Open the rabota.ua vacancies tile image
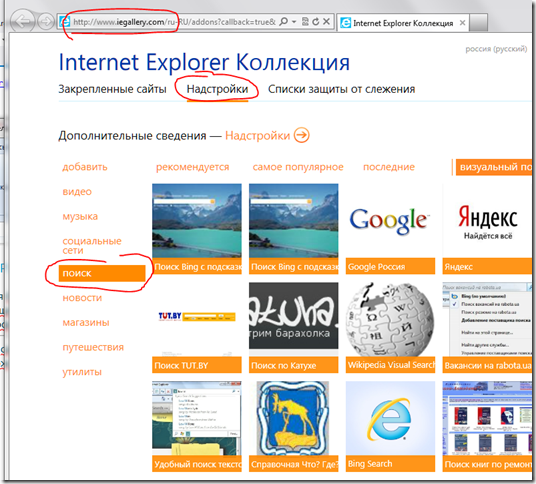The height and width of the screenshot is (484, 536). (487, 319)
